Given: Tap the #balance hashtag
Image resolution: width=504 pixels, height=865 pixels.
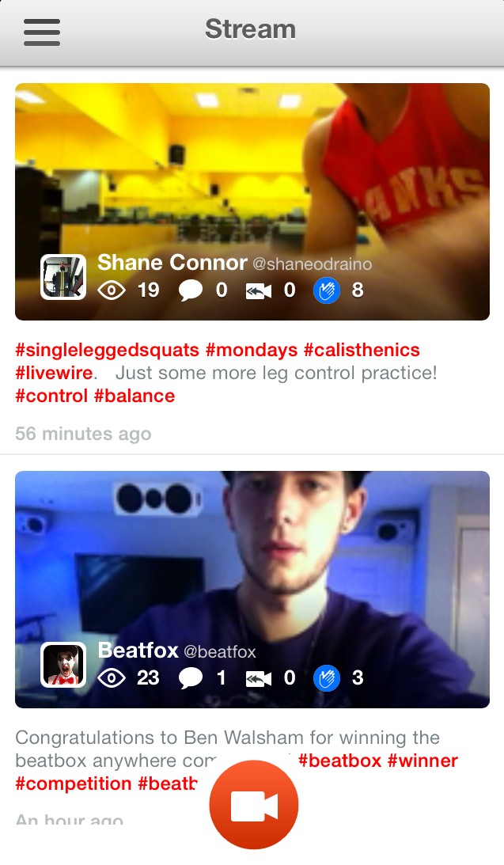Looking at the screenshot, I should point(135,396).
